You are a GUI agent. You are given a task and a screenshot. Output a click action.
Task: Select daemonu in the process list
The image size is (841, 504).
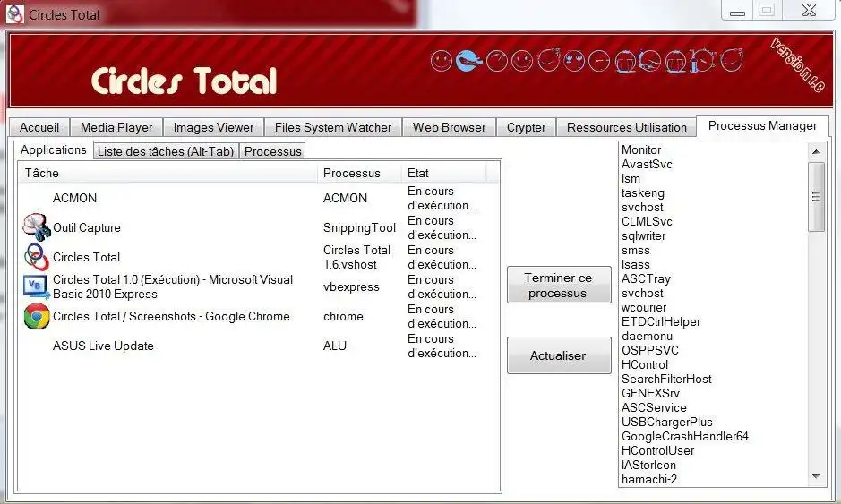click(x=647, y=337)
